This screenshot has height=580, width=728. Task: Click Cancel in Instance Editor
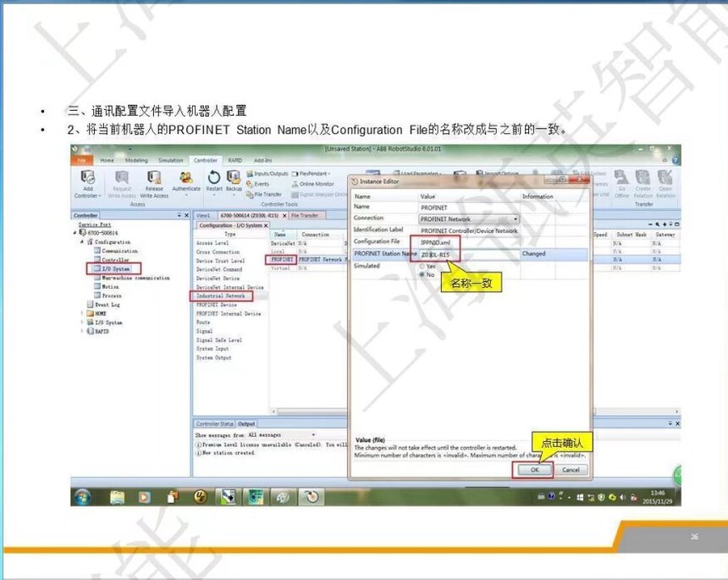pos(571,470)
